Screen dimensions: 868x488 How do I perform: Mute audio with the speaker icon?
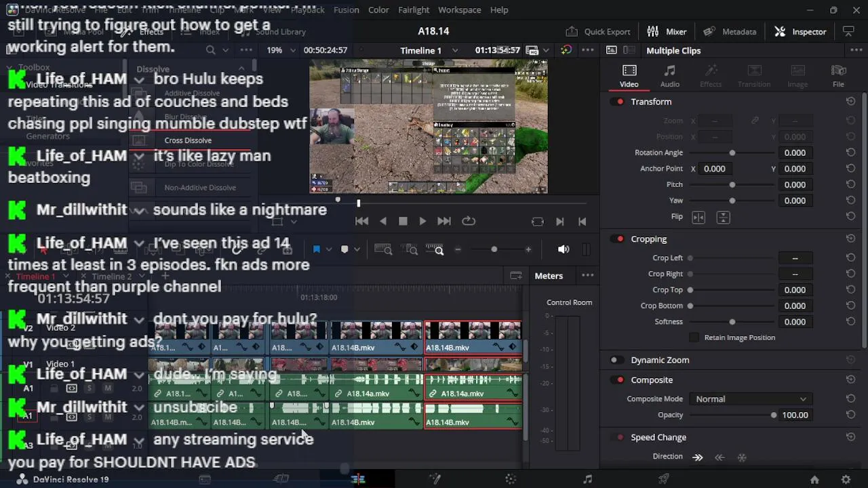point(564,249)
